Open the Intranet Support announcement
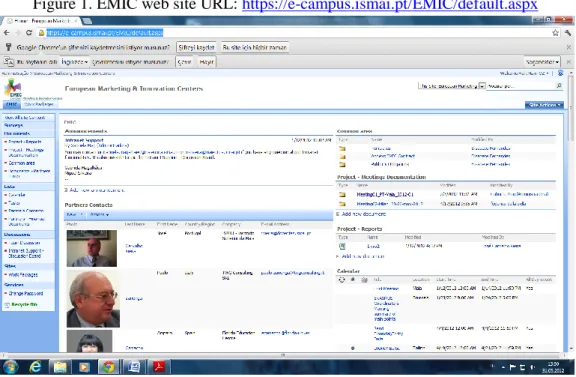 (84, 140)
